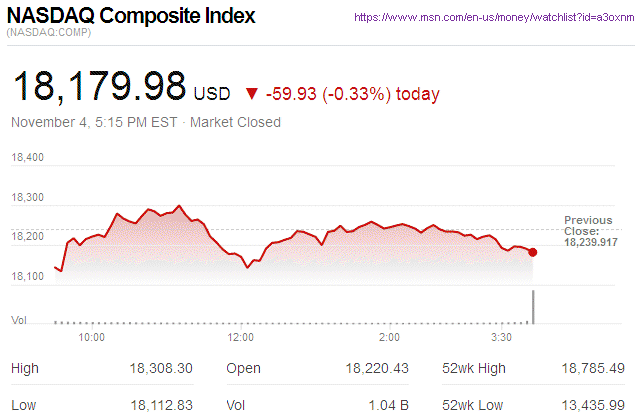The image size is (640, 420).
Task: Click the NASDAQ Composite Index title
Action: [x=132, y=17]
